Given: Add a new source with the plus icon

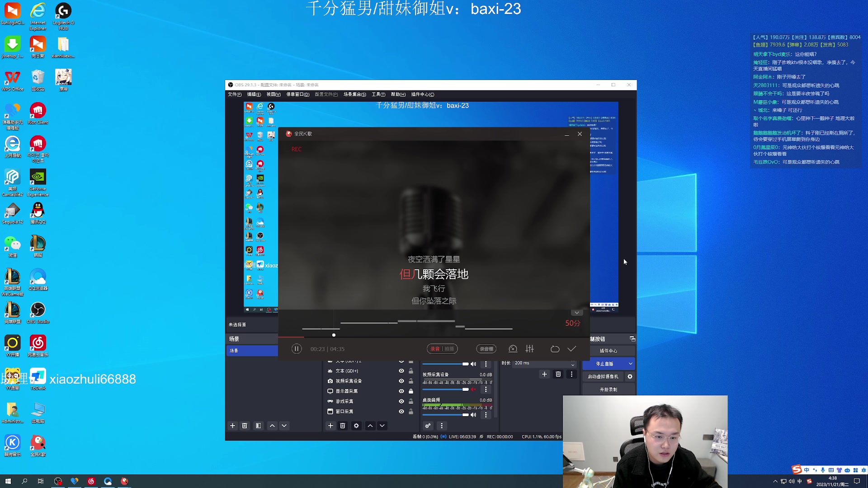Looking at the screenshot, I should pyautogui.click(x=330, y=426).
